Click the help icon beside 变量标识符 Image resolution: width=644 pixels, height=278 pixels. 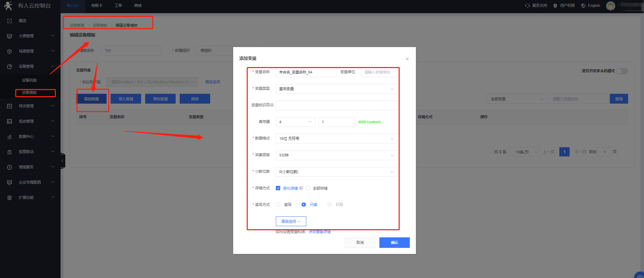tap(272, 105)
